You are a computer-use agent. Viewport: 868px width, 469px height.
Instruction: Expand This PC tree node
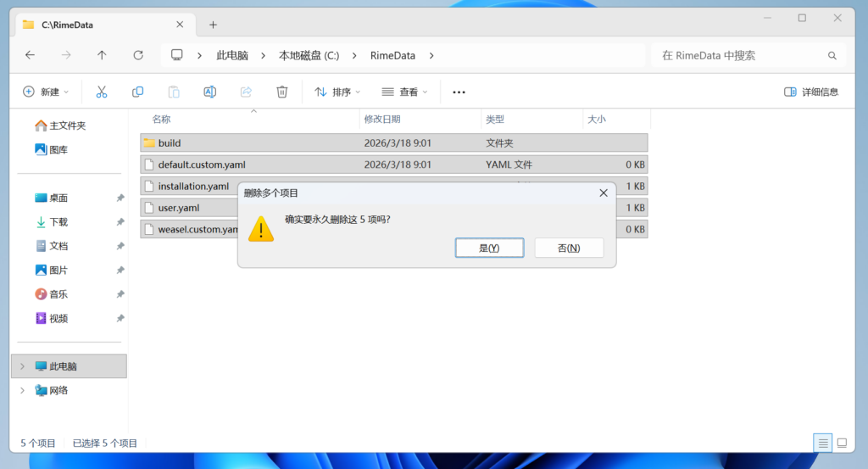click(23, 366)
